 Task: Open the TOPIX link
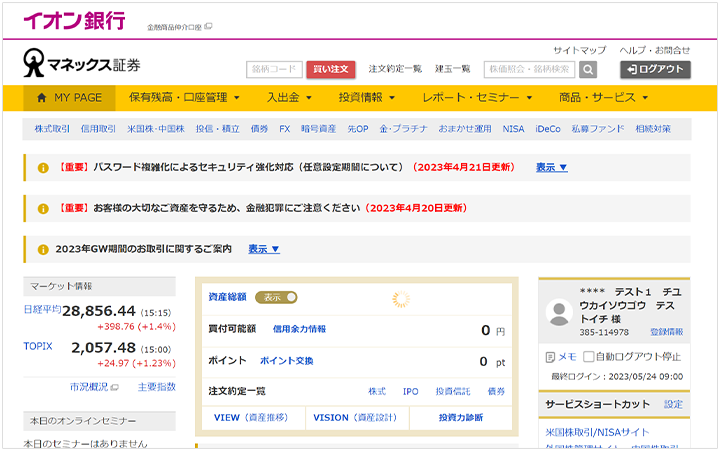click(38, 346)
